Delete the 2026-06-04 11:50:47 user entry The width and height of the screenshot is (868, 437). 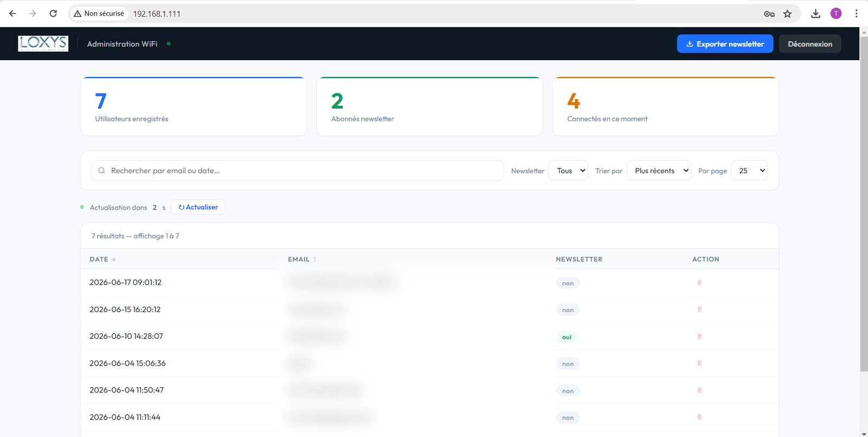(699, 390)
